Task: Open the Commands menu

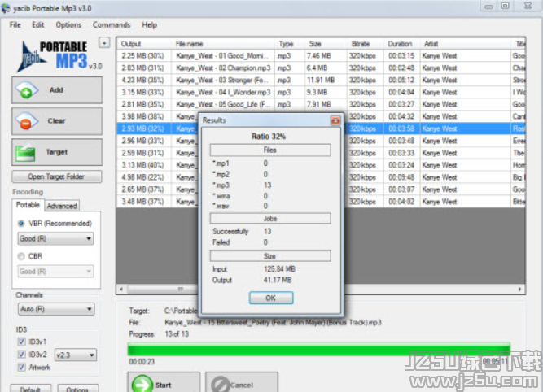Action: 112,25
